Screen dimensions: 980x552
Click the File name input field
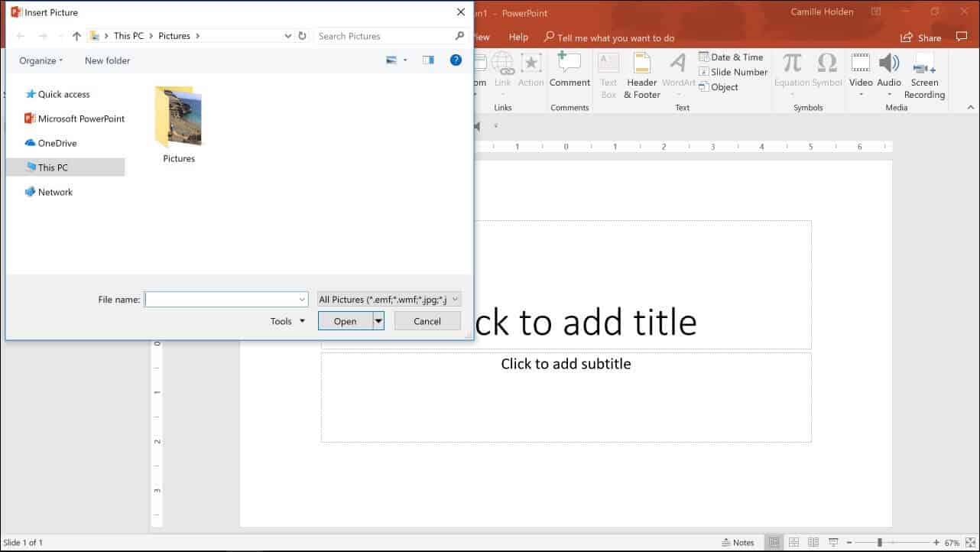coord(226,300)
